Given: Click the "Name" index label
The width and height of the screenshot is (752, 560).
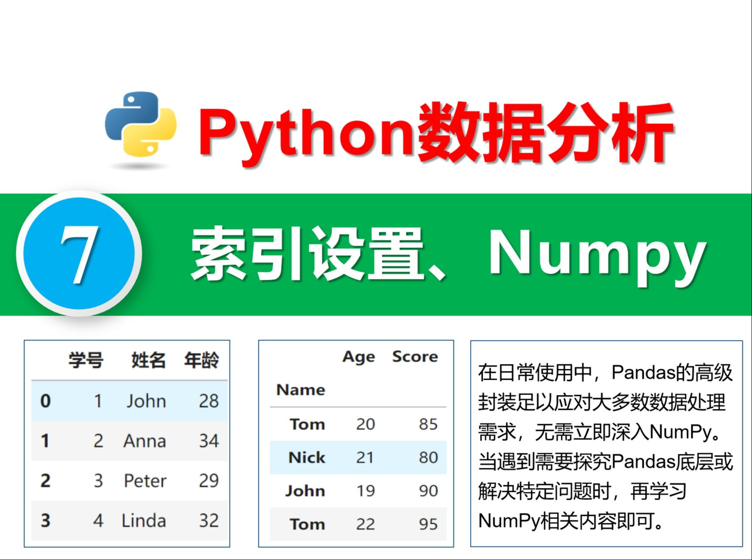Looking at the screenshot, I should tap(301, 389).
